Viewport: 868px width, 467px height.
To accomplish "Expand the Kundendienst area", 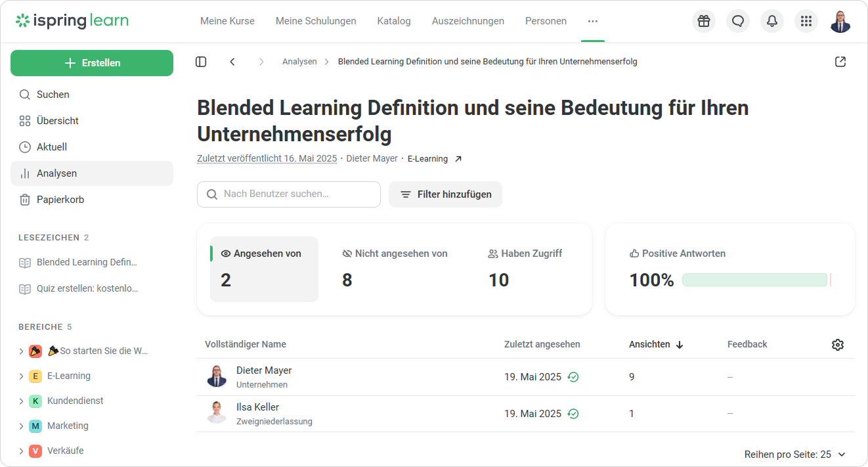I will 21,401.
